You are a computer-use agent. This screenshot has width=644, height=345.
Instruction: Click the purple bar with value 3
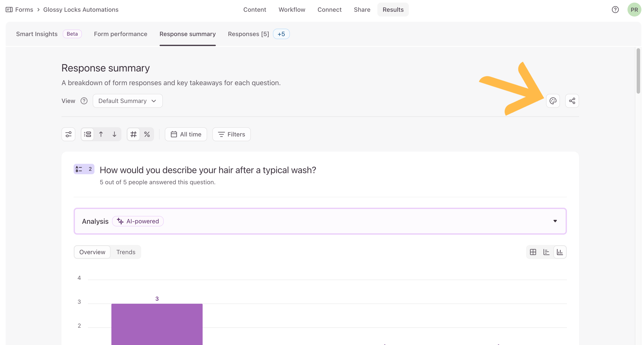(157, 324)
